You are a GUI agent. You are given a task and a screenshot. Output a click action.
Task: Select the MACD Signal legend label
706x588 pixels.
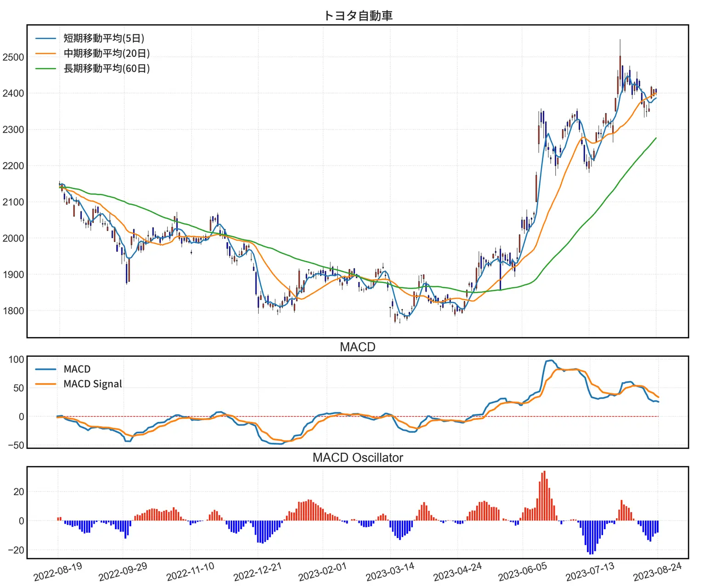click(92, 384)
